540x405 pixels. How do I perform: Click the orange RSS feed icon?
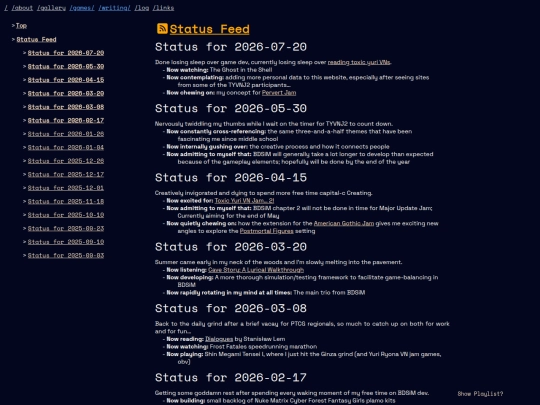click(x=162, y=29)
